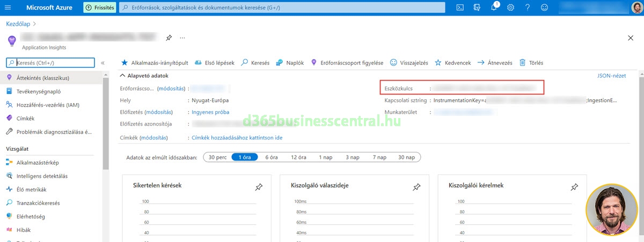This screenshot has height=242, width=644.
Task: Open the more options ellipsis menu
Action: tap(182, 38)
